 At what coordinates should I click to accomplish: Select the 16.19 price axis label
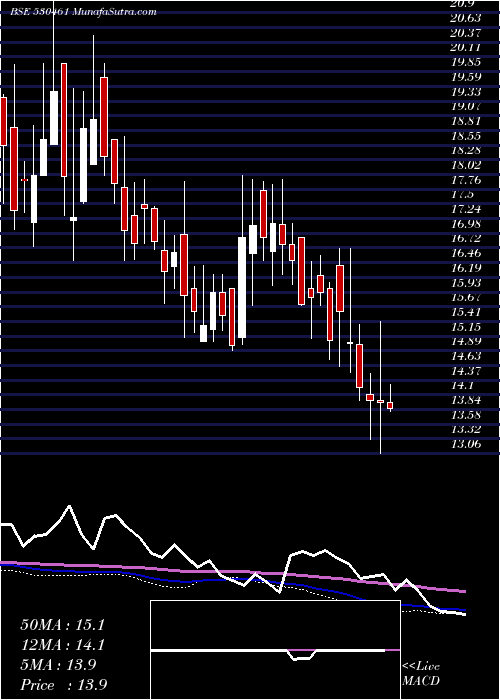point(466,268)
